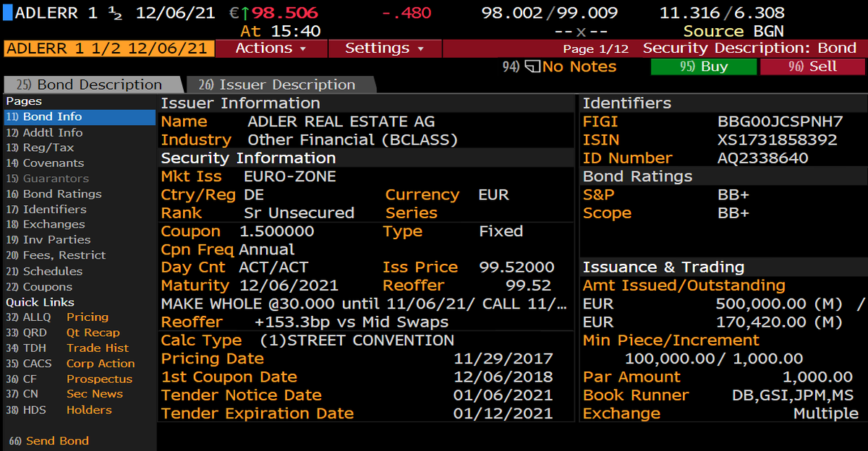Screen dimensions: 868x451
Task: Click the ISIN value XS1731858392
Action: point(777,139)
